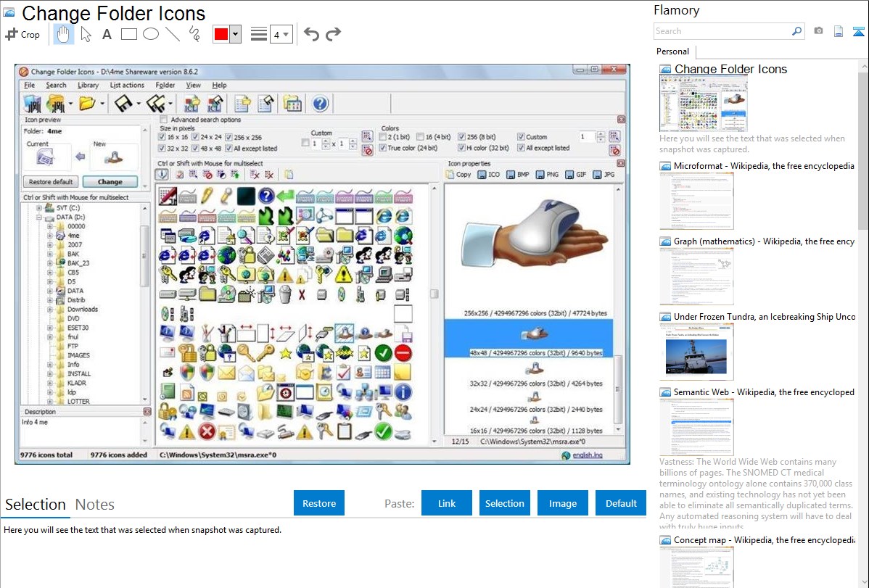The image size is (869, 588).
Task: Click the Restore default button
Action: pos(51,182)
